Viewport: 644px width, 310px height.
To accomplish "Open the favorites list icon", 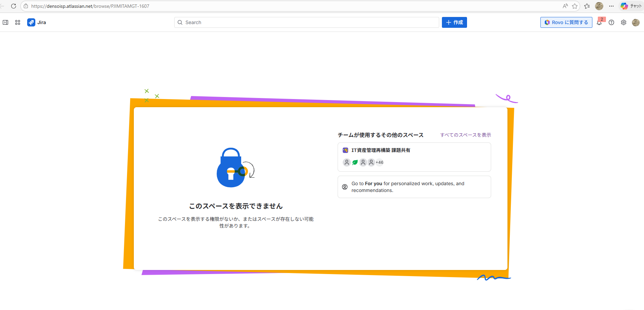I will [x=587, y=6].
